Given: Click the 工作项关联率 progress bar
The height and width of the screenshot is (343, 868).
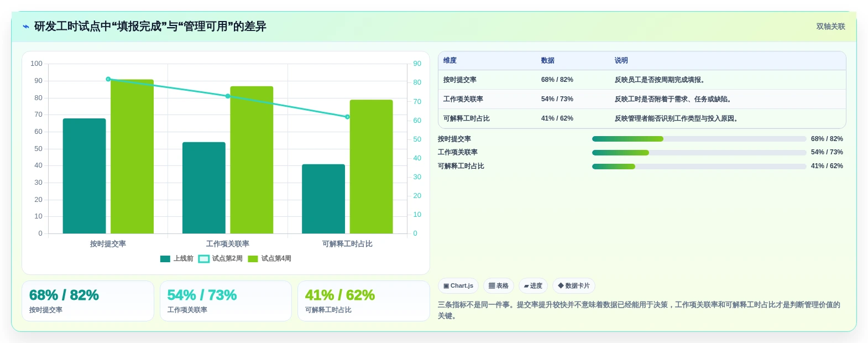Looking at the screenshot, I should coord(699,153).
